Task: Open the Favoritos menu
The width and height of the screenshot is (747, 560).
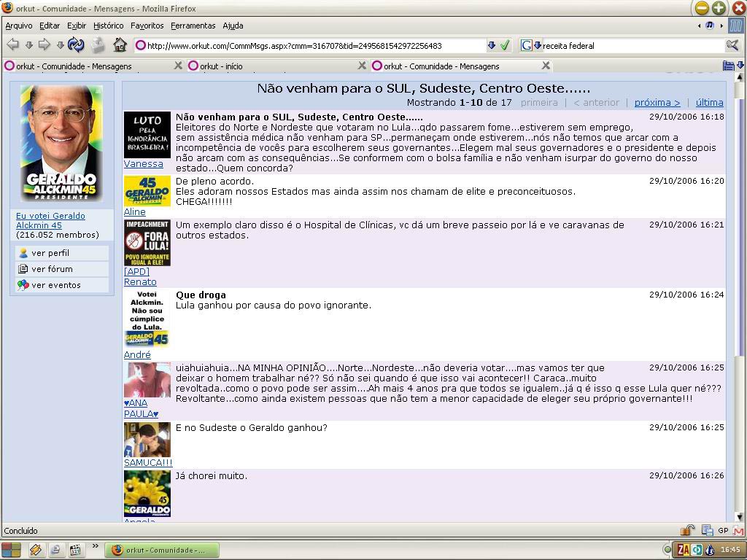Action: [x=147, y=26]
